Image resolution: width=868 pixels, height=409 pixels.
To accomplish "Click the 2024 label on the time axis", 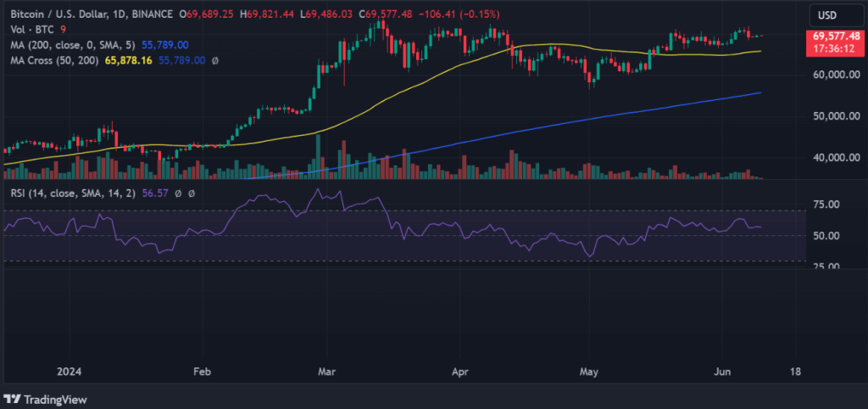I will [70, 372].
